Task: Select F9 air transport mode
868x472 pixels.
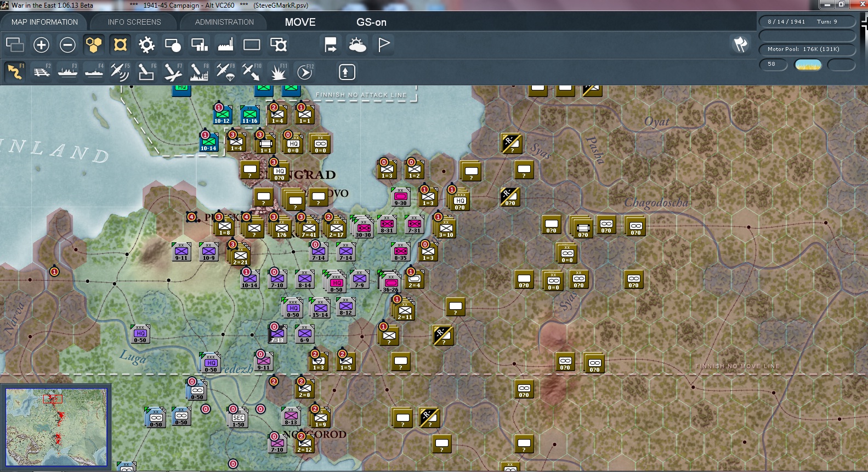Action: coord(225,72)
